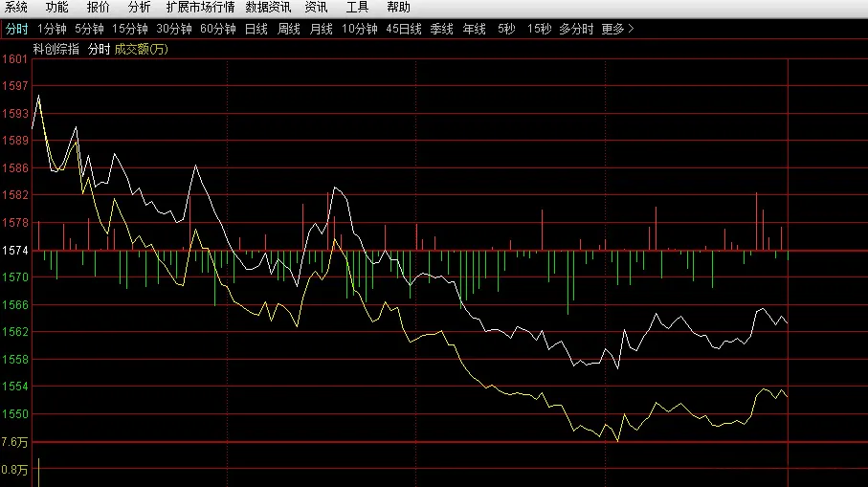Switch to the 分时 chart tab
Screen dimensions: 868x487
coord(16,30)
